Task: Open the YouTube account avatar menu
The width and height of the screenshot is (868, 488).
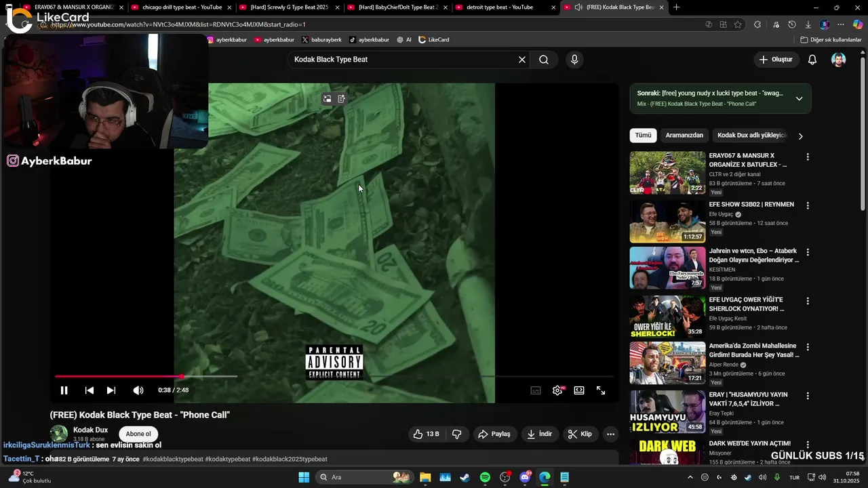Action: [x=839, y=60]
